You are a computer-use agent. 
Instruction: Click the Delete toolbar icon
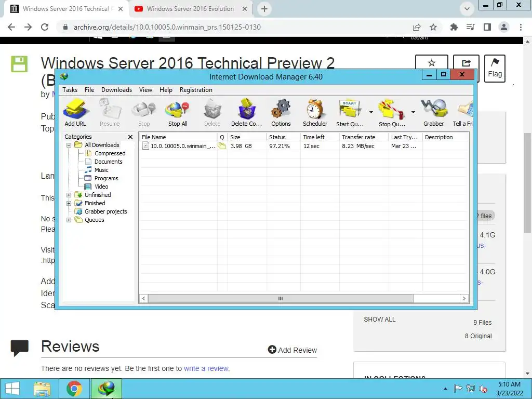click(x=212, y=113)
